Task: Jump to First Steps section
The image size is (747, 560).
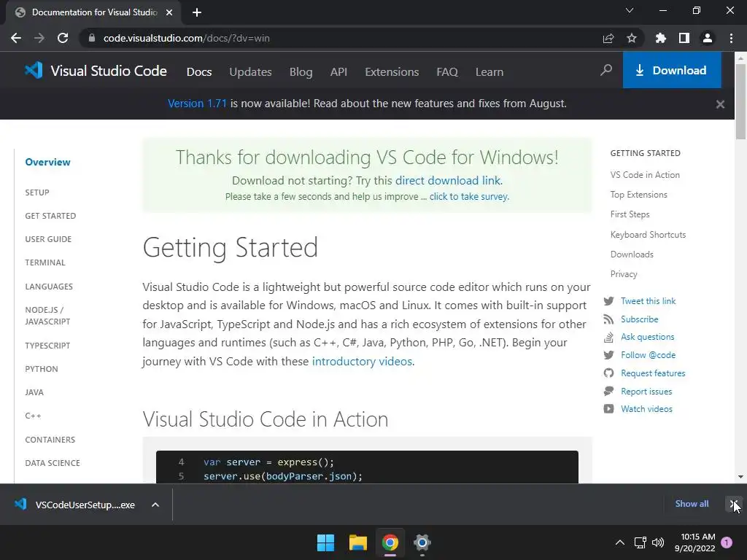Action: click(x=630, y=214)
